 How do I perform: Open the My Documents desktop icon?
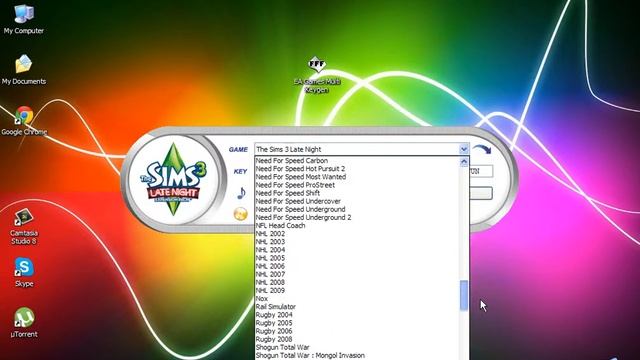click(24, 69)
